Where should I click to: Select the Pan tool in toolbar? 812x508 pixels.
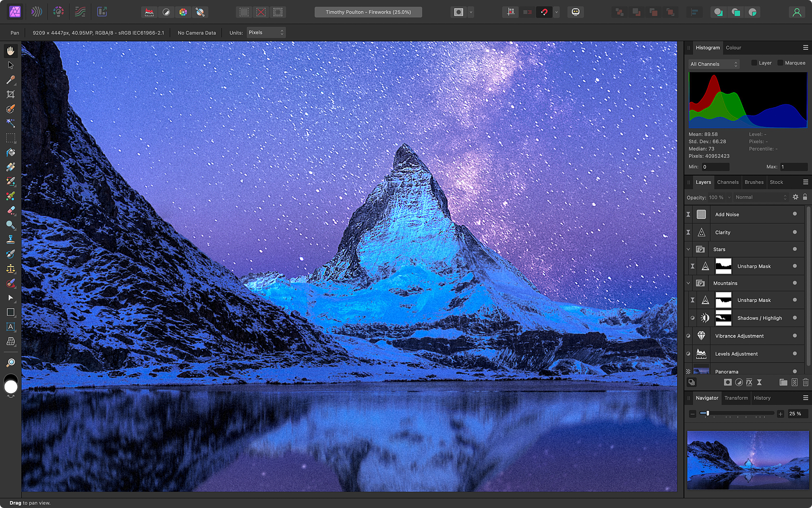[x=11, y=51]
